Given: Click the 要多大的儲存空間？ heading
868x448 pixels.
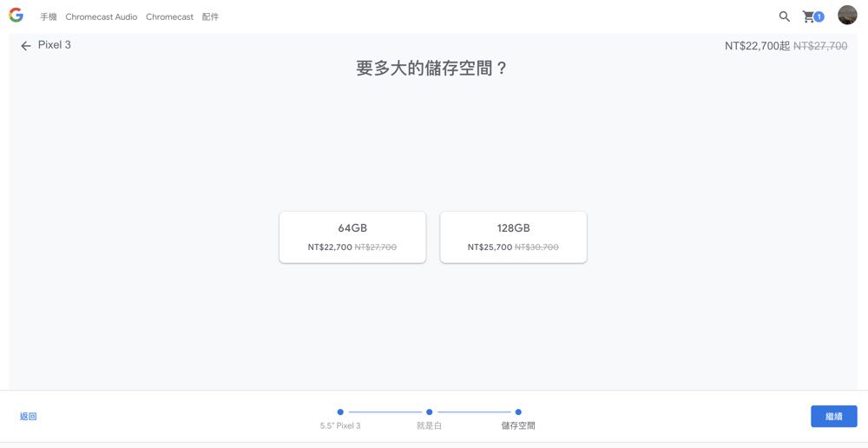Looking at the screenshot, I should [431, 69].
